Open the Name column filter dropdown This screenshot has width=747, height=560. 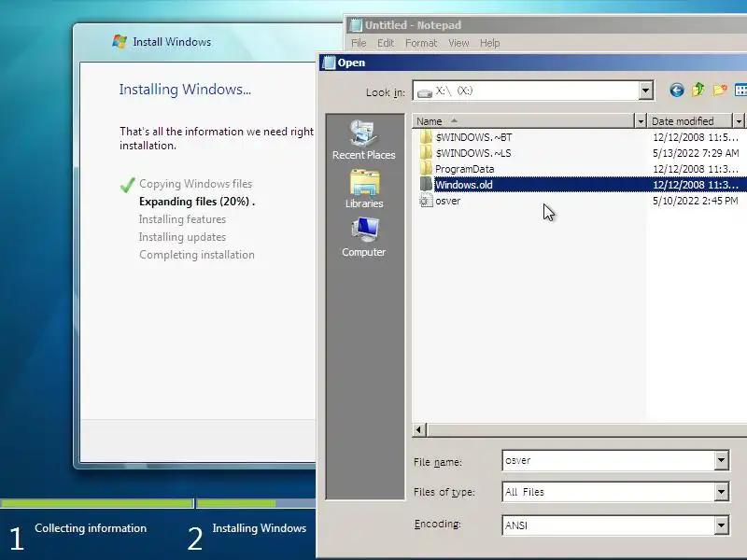tap(641, 121)
